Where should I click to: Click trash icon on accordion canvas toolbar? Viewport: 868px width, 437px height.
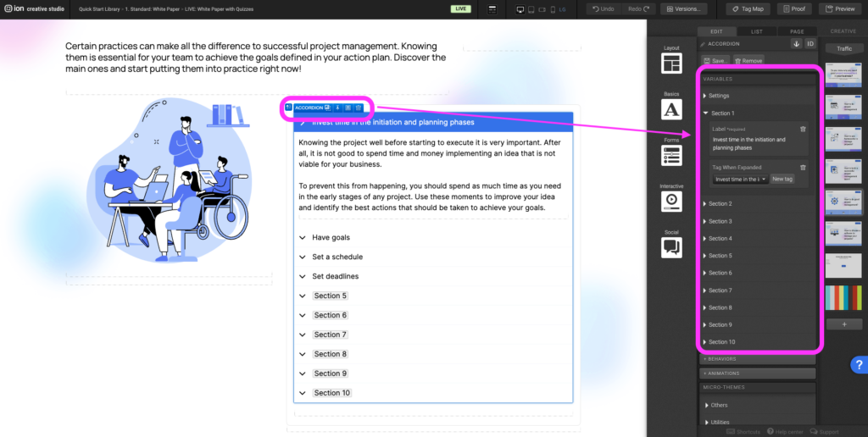click(x=359, y=108)
